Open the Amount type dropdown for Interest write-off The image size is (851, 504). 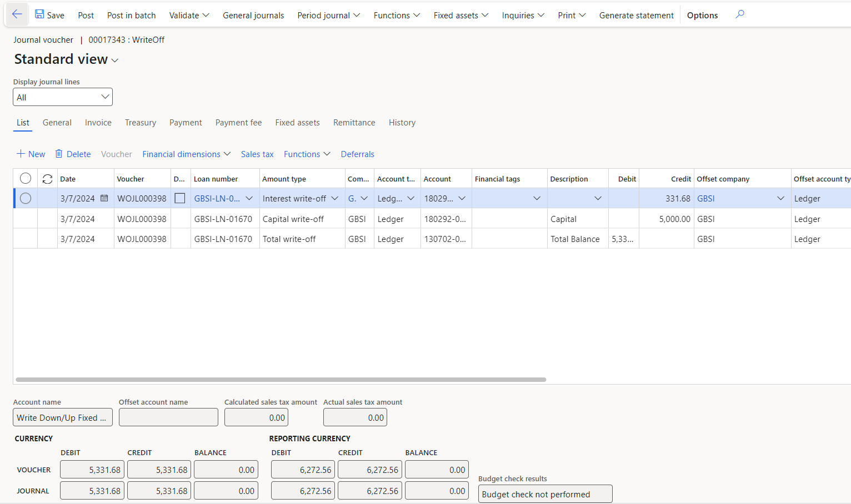pyautogui.click(x=335, y=198)
